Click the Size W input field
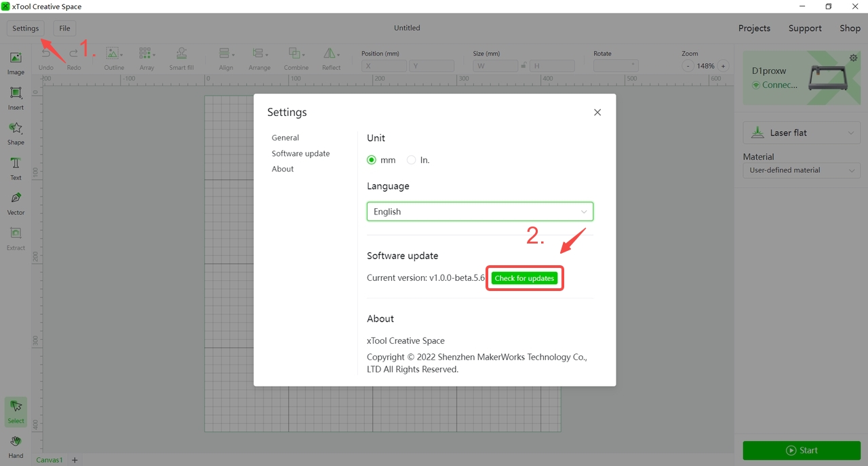The image size is (868, 466). point(496,66)
